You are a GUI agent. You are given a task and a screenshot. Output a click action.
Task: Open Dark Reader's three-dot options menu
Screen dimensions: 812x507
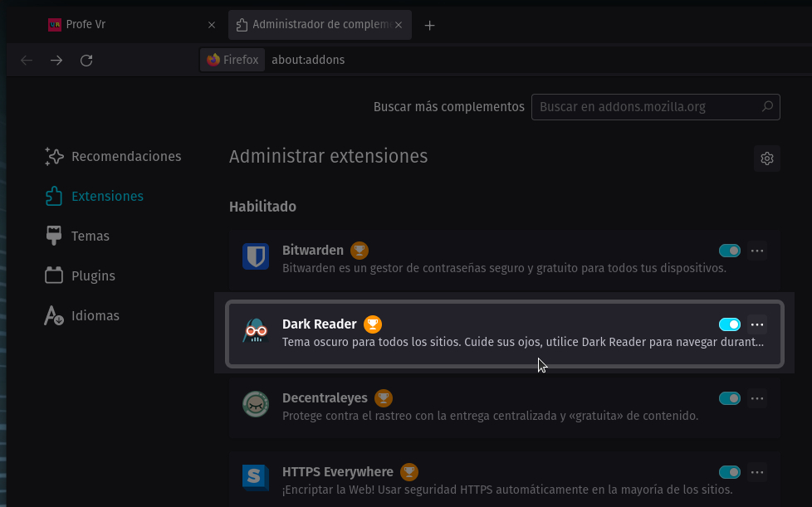click(757, 324)
